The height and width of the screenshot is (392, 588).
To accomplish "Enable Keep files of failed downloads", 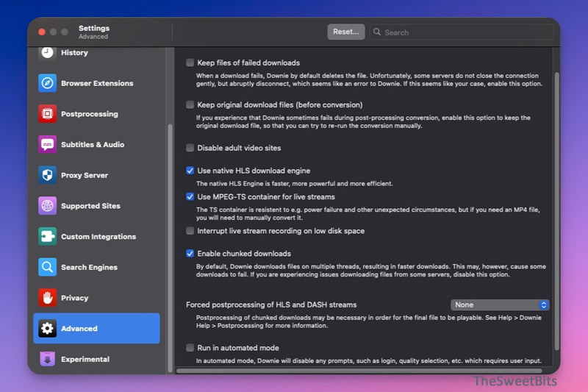I will 190,63.
